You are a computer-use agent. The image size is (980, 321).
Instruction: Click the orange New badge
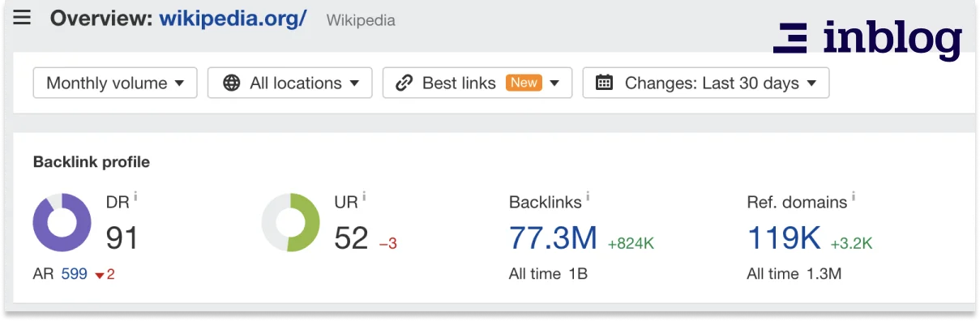coord(524,83)
